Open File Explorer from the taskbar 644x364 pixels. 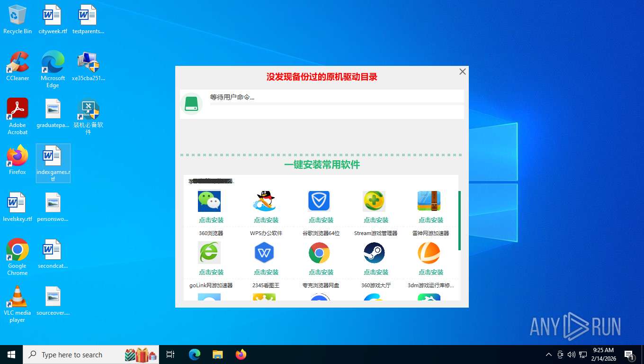(x=217, y=355)
